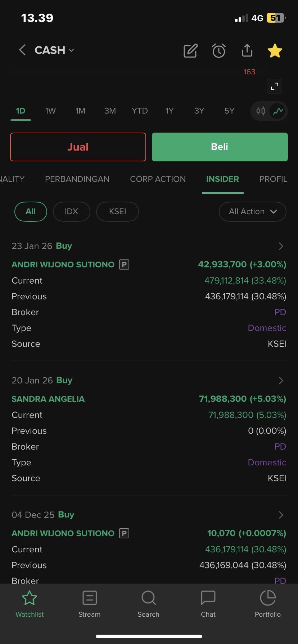298x644 pixels.
Task: Toggle the yellow favorite star
Action: click(x=275, y=51)
